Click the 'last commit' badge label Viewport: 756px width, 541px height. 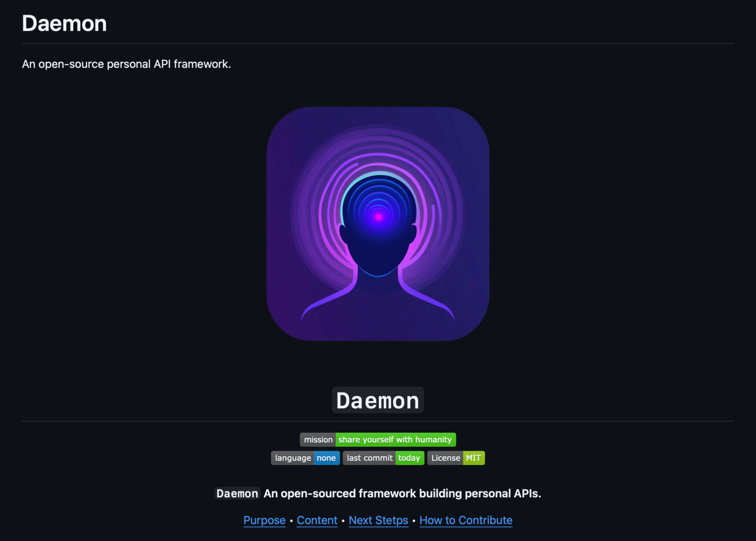point(369,458)
